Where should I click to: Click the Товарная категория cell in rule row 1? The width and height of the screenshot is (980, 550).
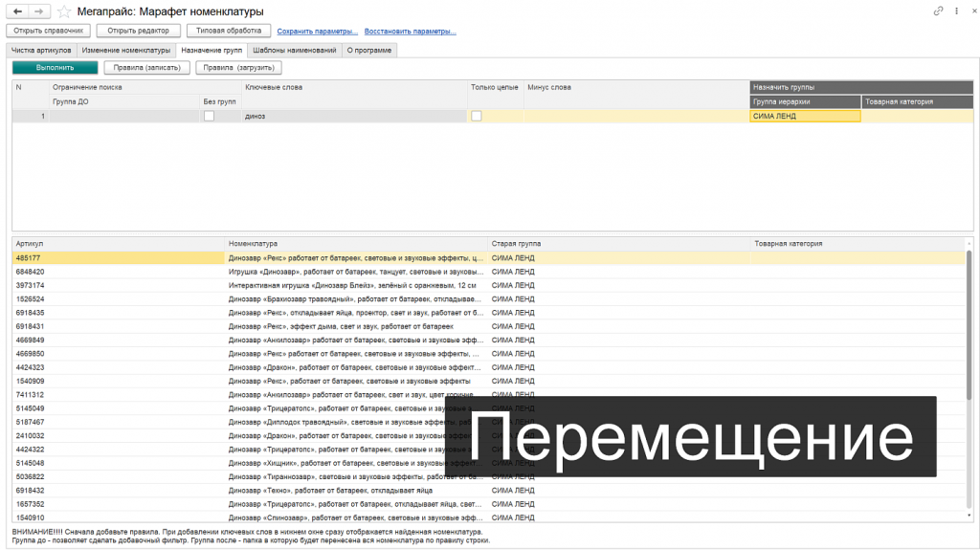tap(918, 117)
